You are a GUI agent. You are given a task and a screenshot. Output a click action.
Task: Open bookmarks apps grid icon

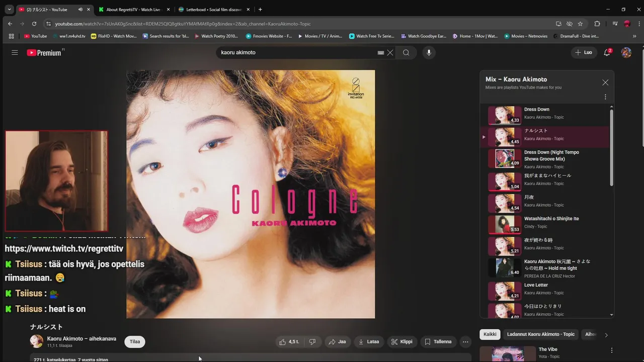click(11, 36)
